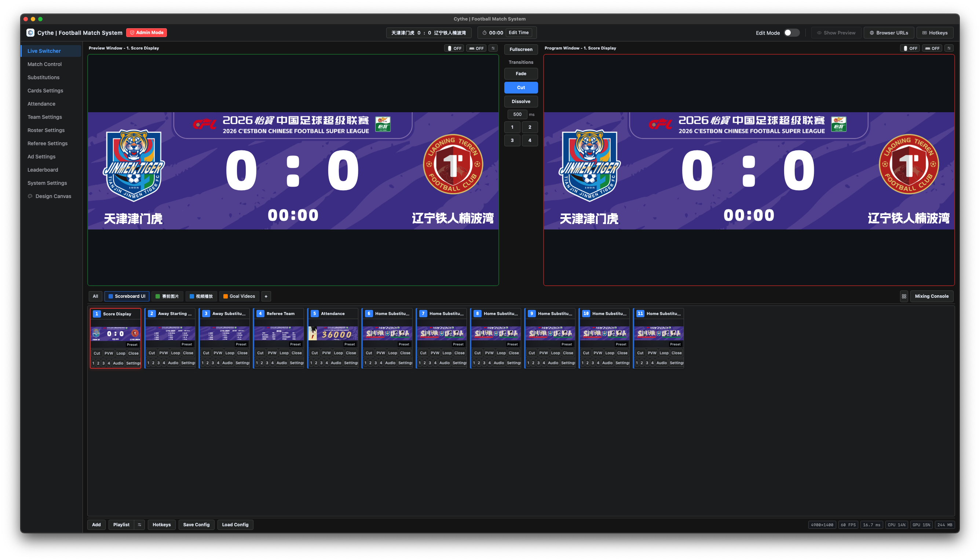This screenshot has height=560, width=980.
Task: Open Leaderboard in sidebar
Action: coord(43,170)
